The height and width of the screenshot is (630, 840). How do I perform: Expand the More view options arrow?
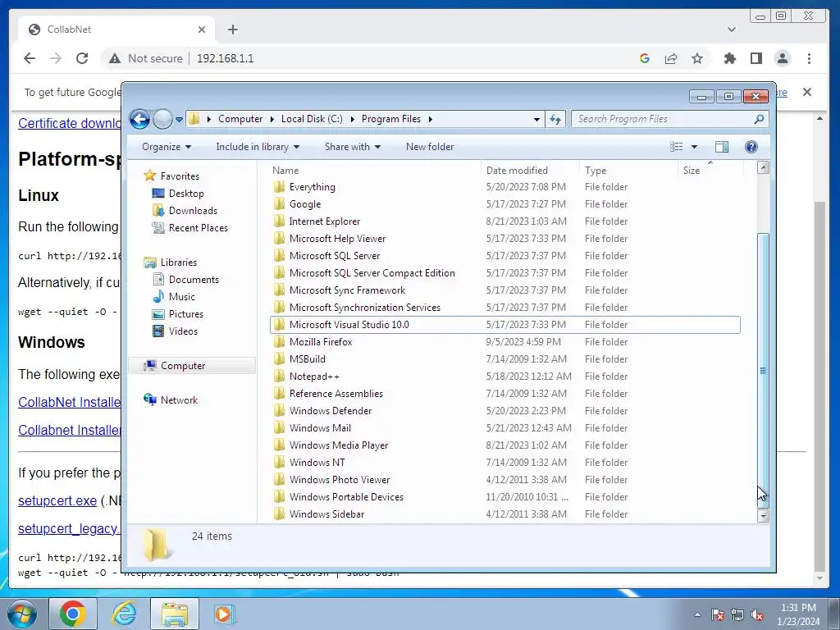(x=694, y=147)
